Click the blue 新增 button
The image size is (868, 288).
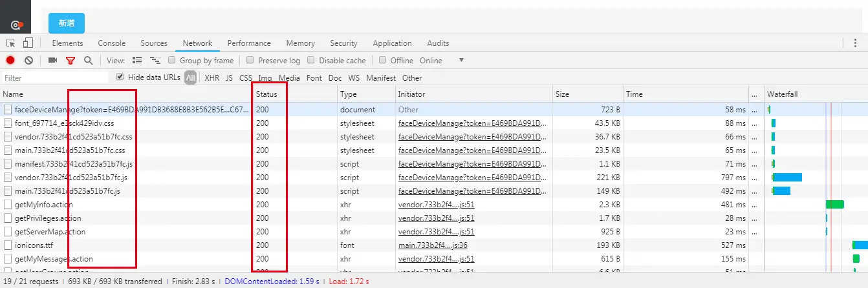coord(67,23)
